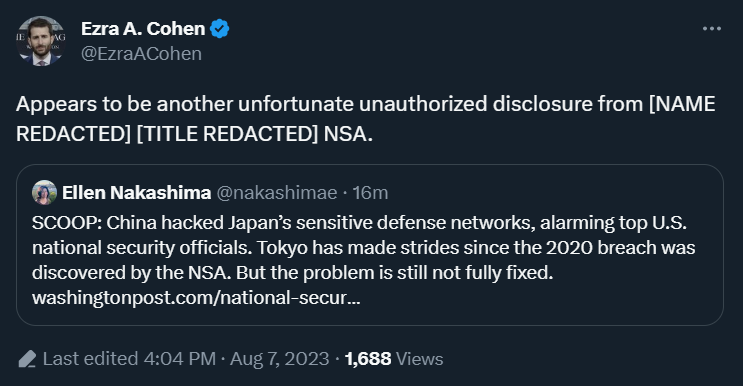The width and height of the screenshot is (743, 386).
Task: Click the Aug 7, 2023 date
Action: click(280, 359)
